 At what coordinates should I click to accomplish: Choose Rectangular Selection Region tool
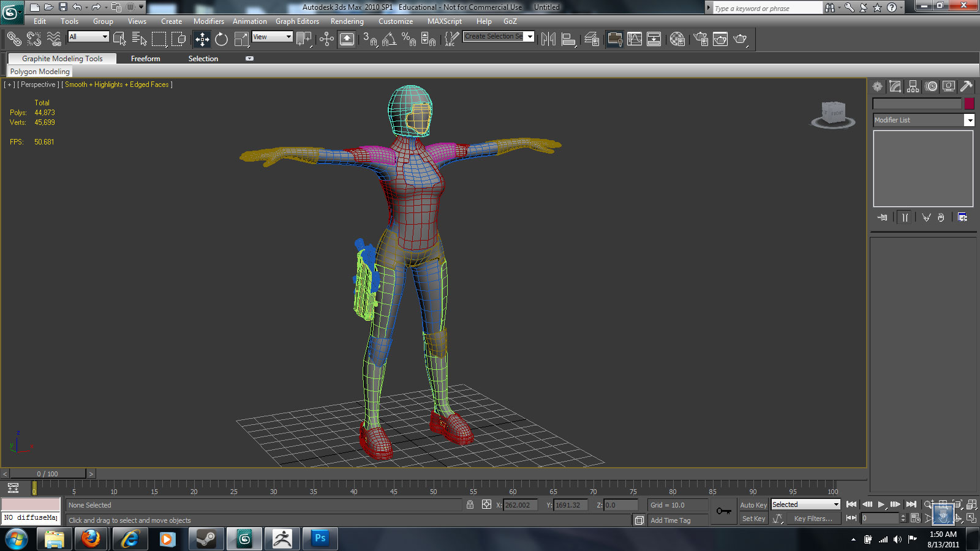(x=159, y=39)
